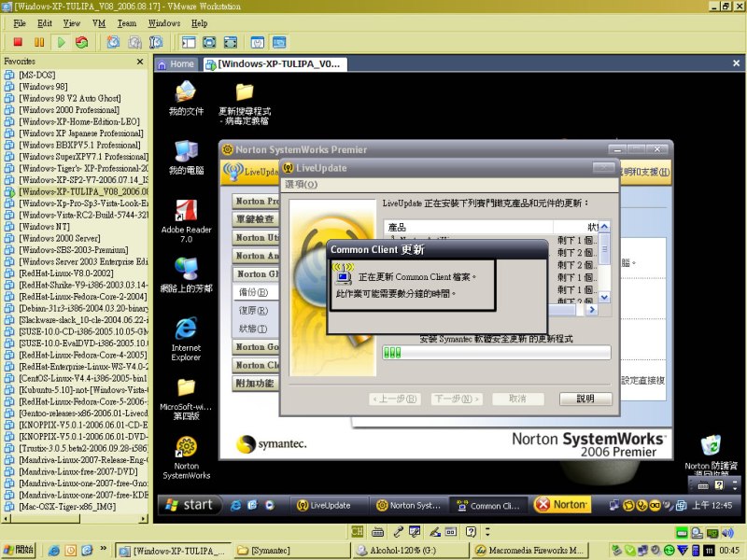The width and height of the screenshot is (747, 560).
Task: Select [RedHat-Linux-V8.0-2002] favorite
Action: [x=66, y=273]
